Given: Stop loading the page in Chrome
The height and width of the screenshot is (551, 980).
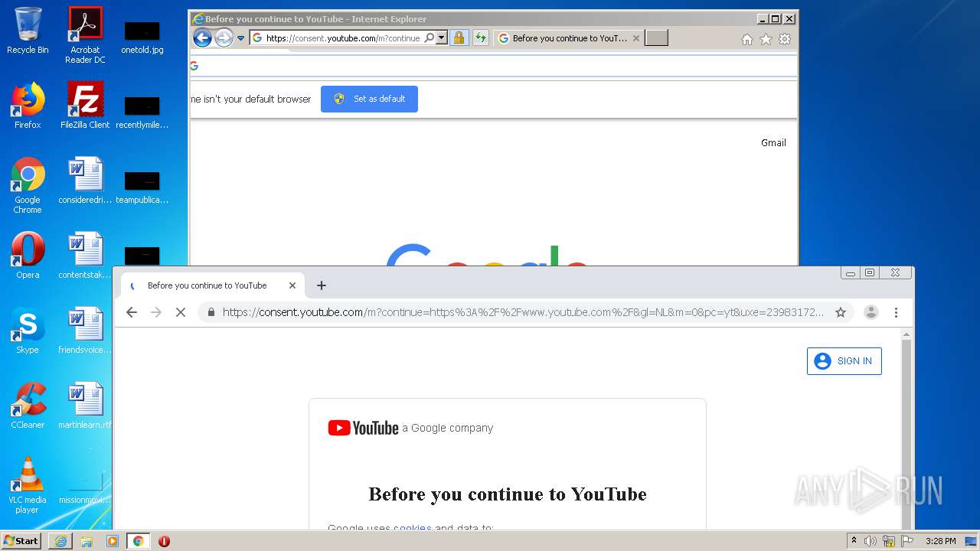Looking at the screenshot, I should tap(181, 312).
